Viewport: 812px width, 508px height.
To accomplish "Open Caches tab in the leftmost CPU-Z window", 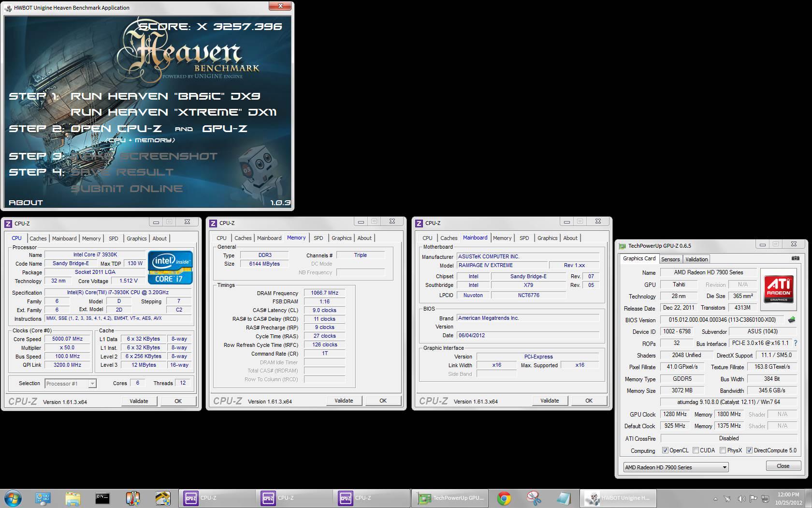I will (38, 239).
